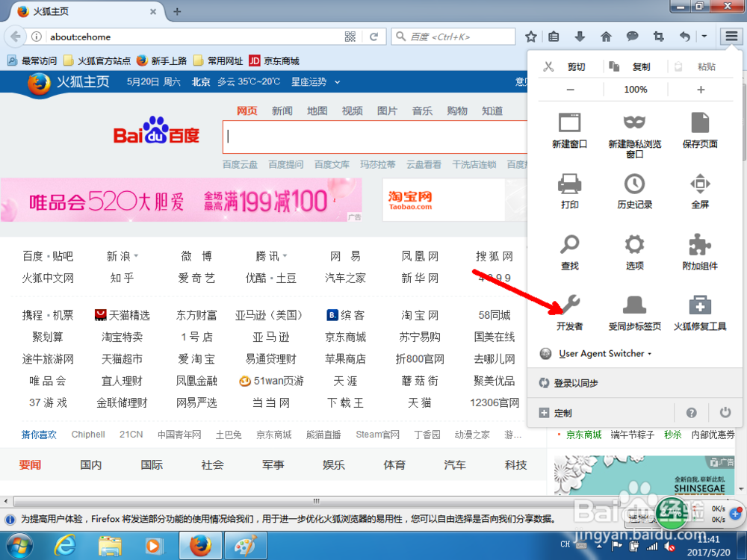Open Most Visited bookmark folder

tap(32, 61)
